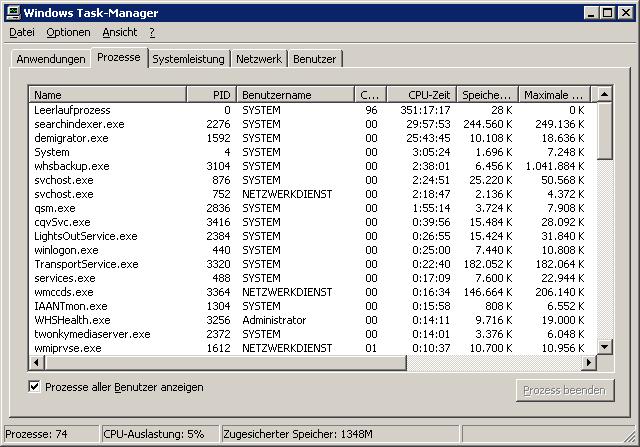
Task: Select the twonkymediaserver.exe process
Action: (313, 334)
